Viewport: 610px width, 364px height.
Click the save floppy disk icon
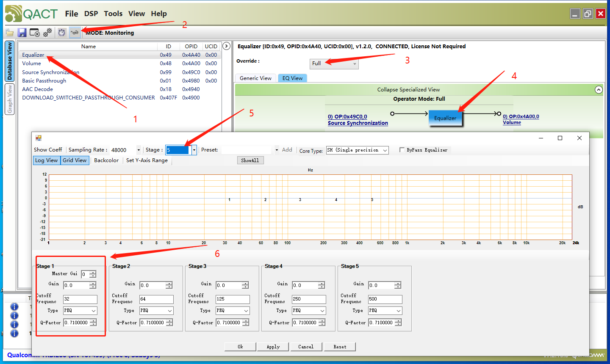(x=22, y=33)
